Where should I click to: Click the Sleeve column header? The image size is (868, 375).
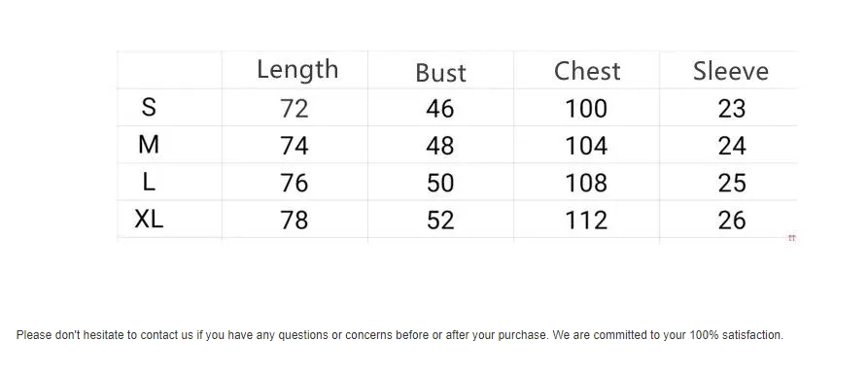731,71
